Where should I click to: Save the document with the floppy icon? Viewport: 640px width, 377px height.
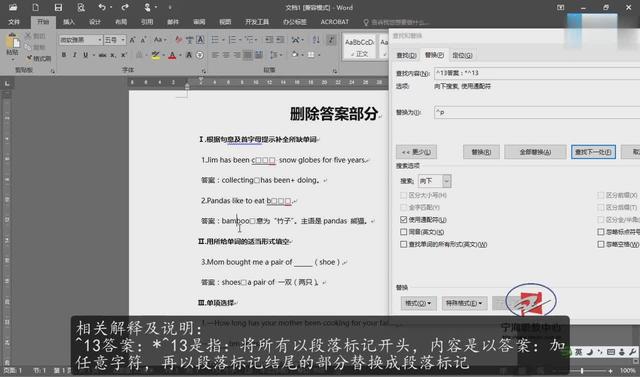pos(58,7)
